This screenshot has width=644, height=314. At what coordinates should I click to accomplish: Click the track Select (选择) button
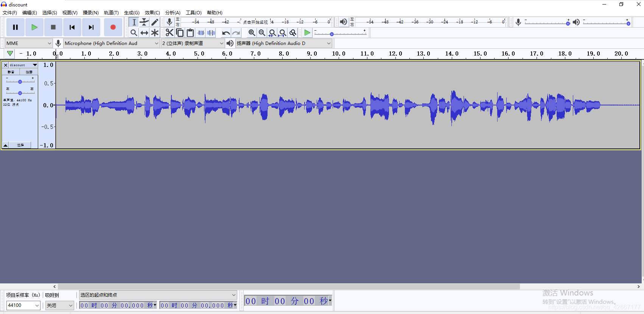pos(20,145)
